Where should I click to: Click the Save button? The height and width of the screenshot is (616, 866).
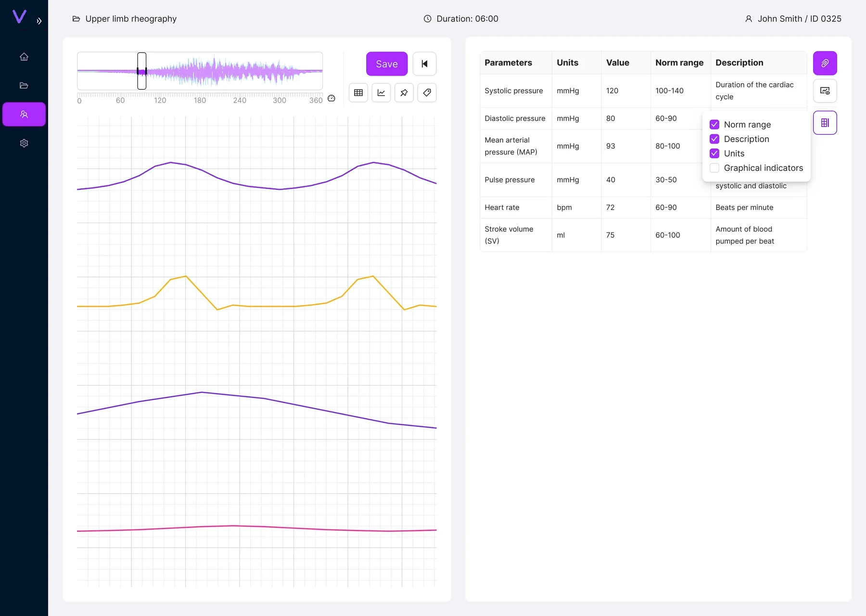click(387, 64)
